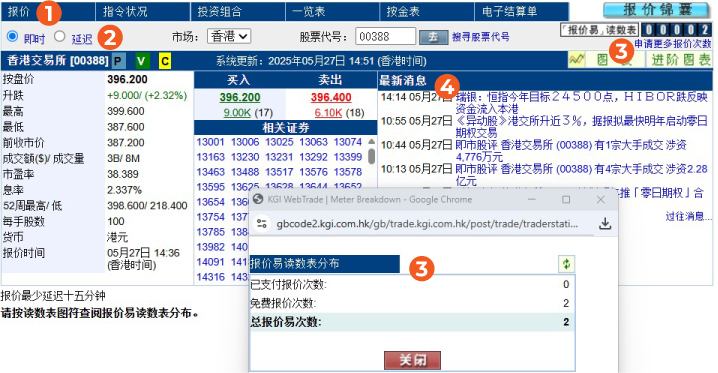Open related security 13074
This screenshot has width=718, height=373.
point(348,142)
